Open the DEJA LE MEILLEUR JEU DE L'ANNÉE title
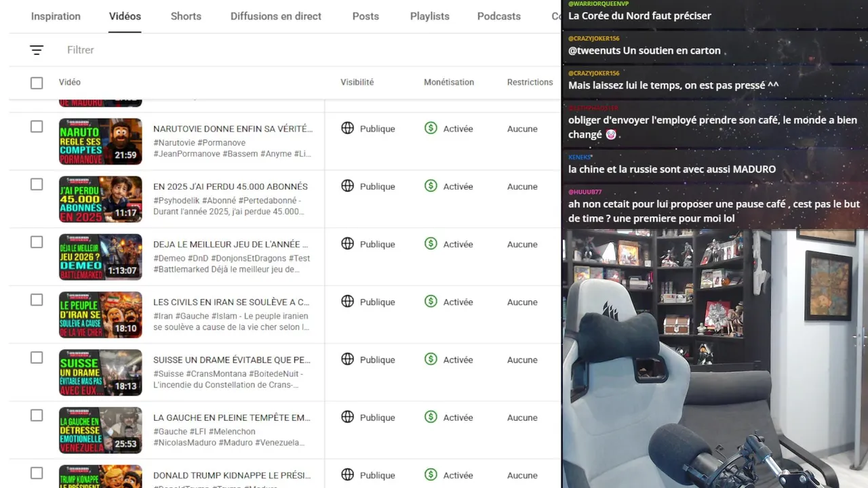The width and height of the screenshot is (868, 488). tap(231, 244)
